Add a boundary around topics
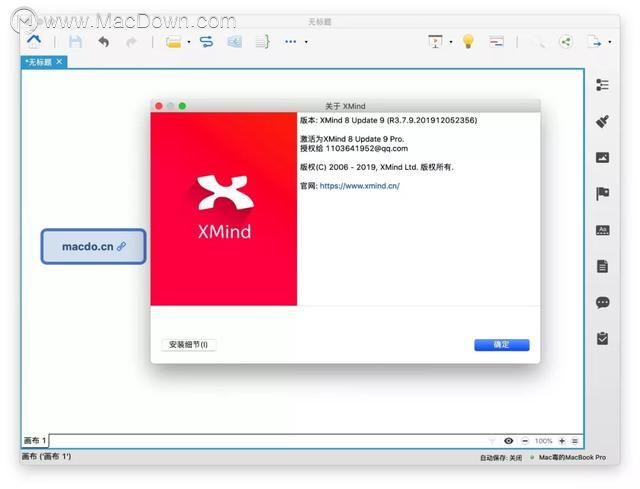This screenshot has width=640, height=489. tap(234, 42)
